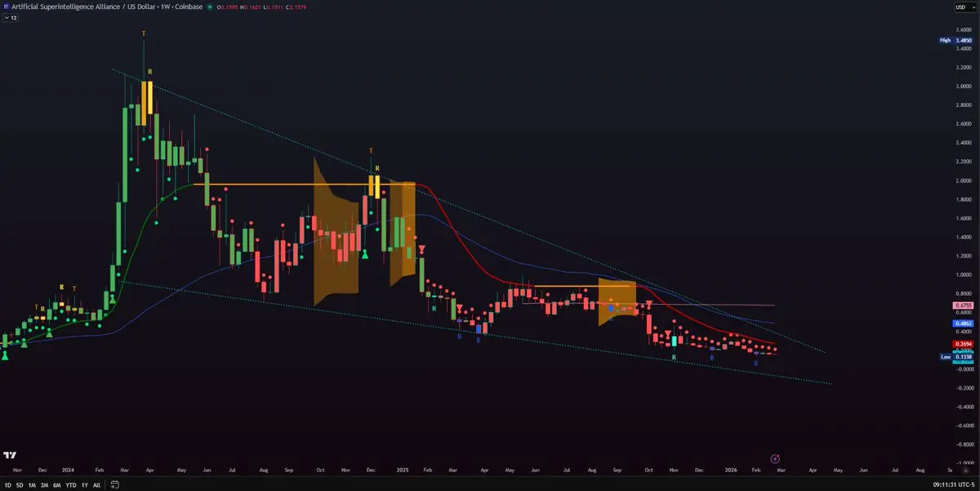Select the YTD time range
This screenshot has height=491, width=980.
[x=71, y=485]
